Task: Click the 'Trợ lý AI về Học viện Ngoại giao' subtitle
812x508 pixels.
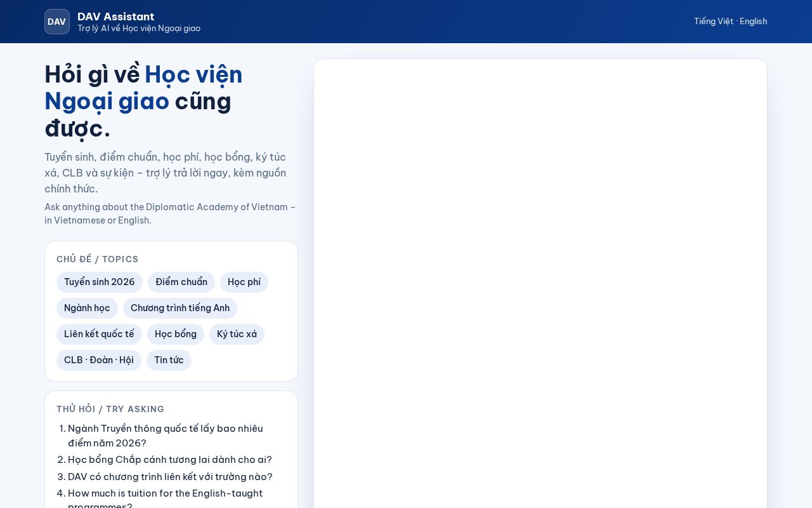Action: (139, 29)
